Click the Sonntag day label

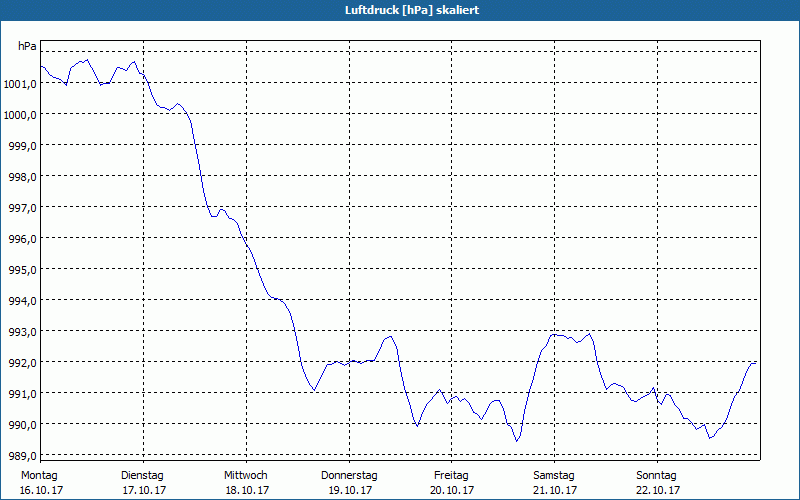point(656,476)
